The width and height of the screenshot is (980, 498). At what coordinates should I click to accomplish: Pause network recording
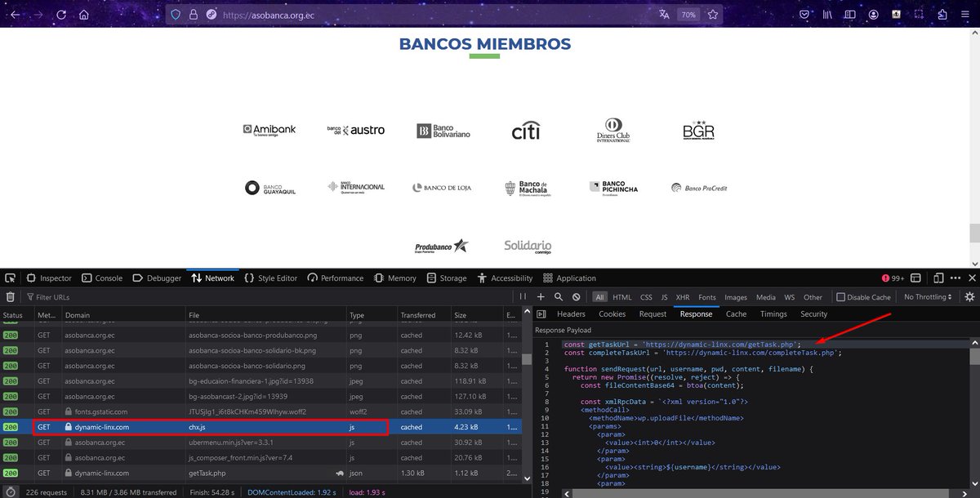pyautogui.click(x=523, y=297)
